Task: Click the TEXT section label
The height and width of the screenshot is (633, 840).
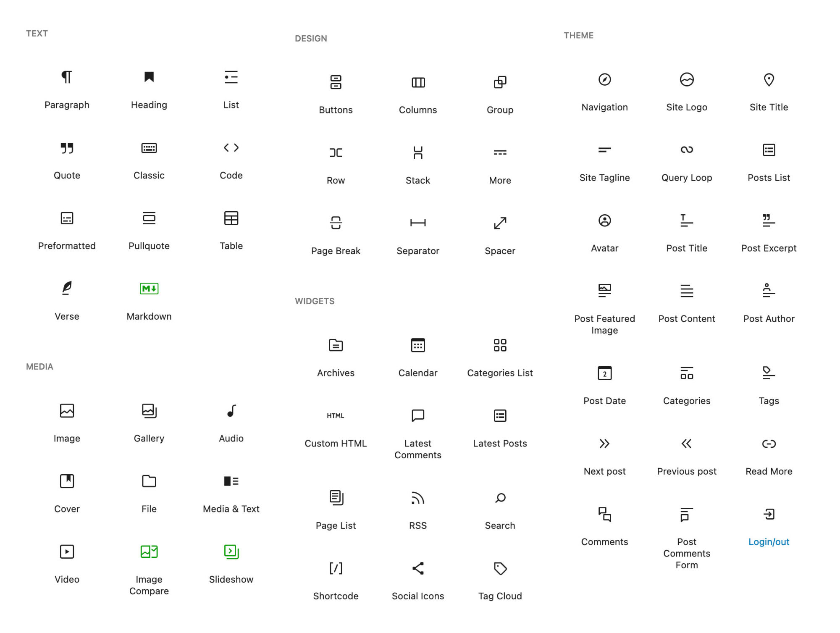Action: click(x=37, y=33)
